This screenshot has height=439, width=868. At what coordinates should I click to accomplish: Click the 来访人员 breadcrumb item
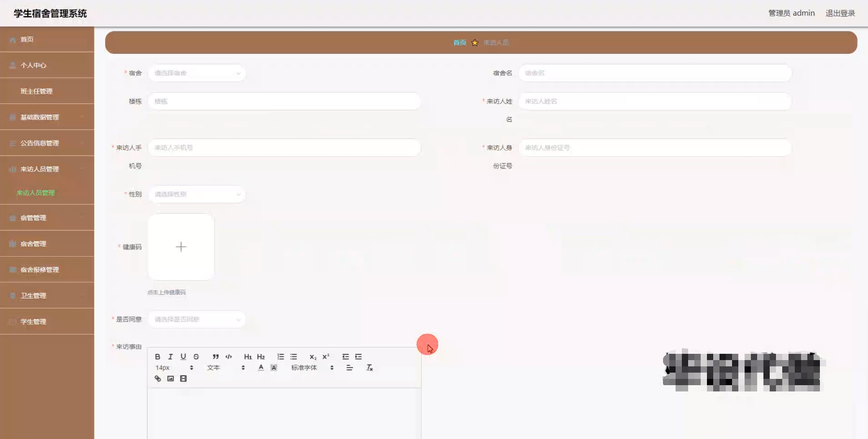tap(496, 43)
